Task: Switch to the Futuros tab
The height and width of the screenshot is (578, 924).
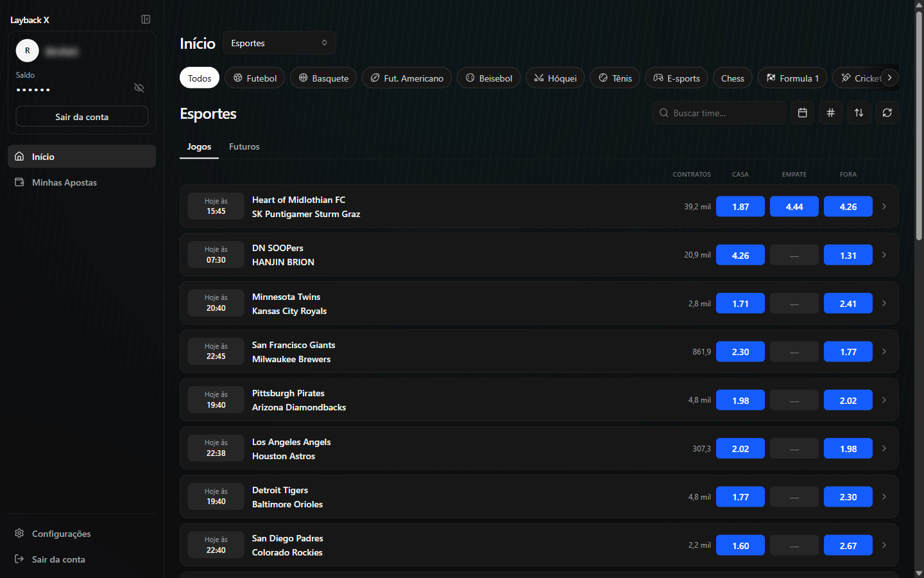Action: pyautogui.click(x=244, y=146)
